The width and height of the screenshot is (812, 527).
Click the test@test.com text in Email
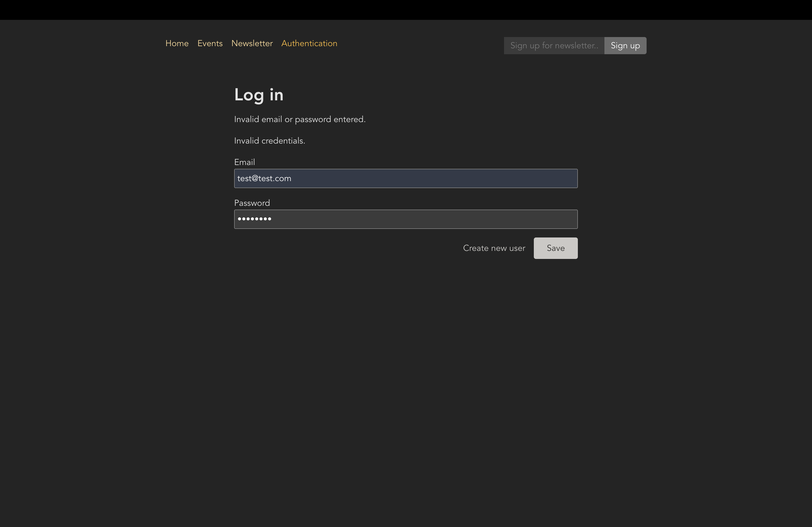point(264,178)
